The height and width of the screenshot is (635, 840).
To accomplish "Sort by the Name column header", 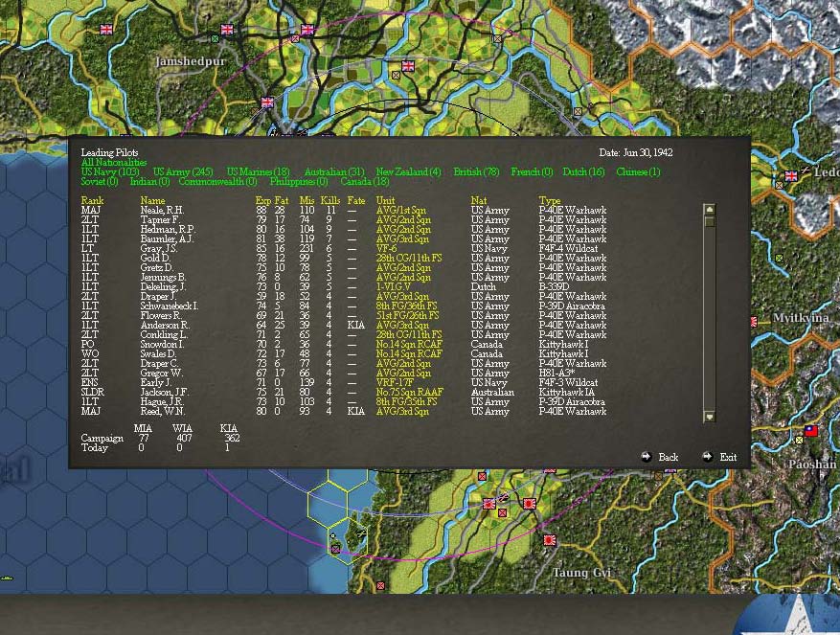I will (x=152, y=200).
